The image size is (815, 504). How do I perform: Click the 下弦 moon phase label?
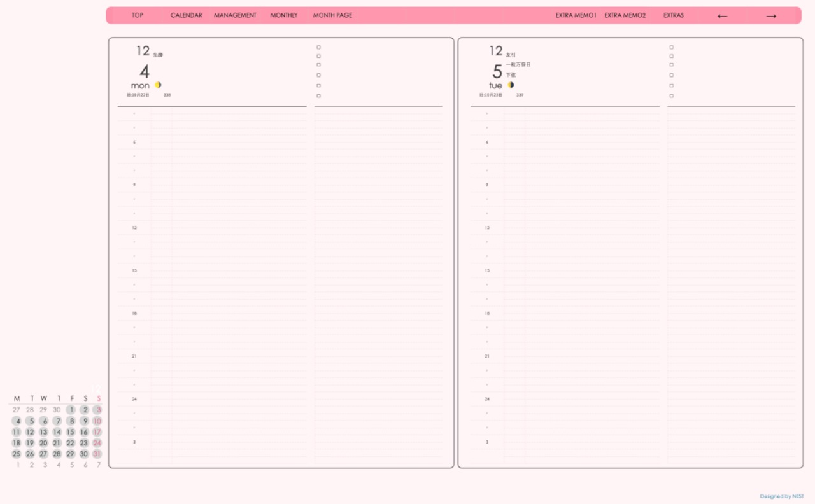click(511, 75)
